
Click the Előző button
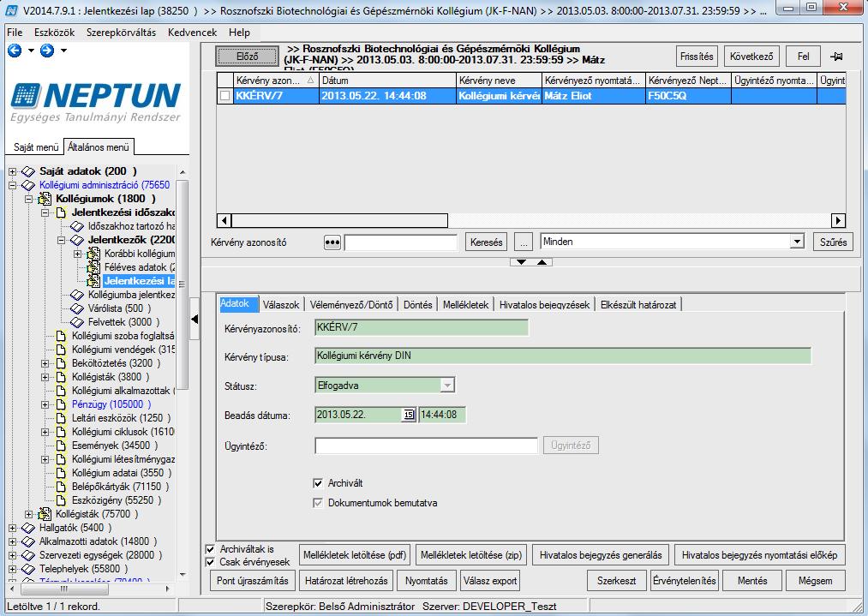[248, 57]
